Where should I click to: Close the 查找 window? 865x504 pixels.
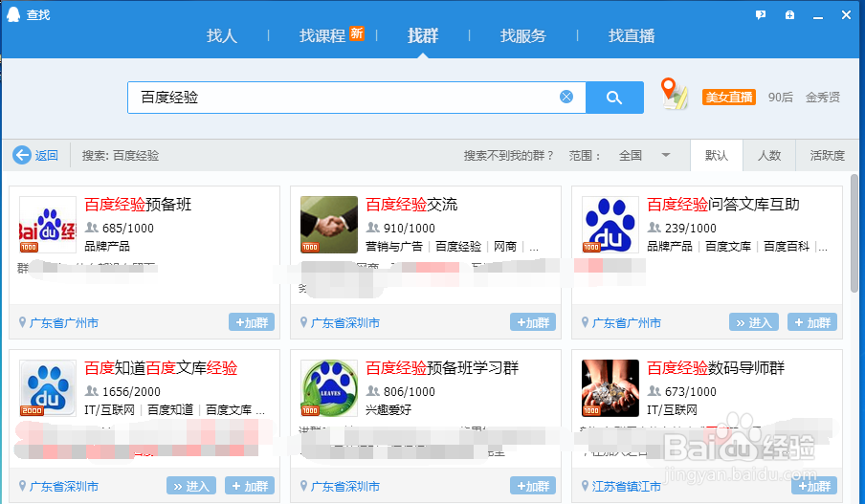846,15
